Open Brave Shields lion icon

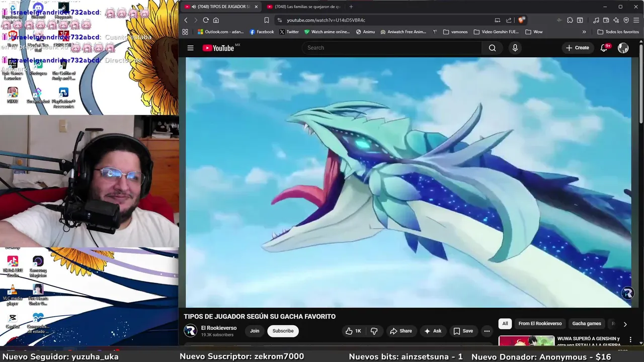522,20
